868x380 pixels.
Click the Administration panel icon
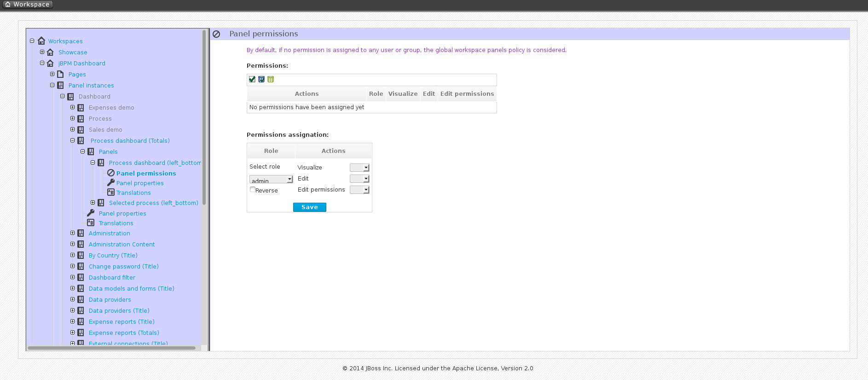click(x=81, y=233)
